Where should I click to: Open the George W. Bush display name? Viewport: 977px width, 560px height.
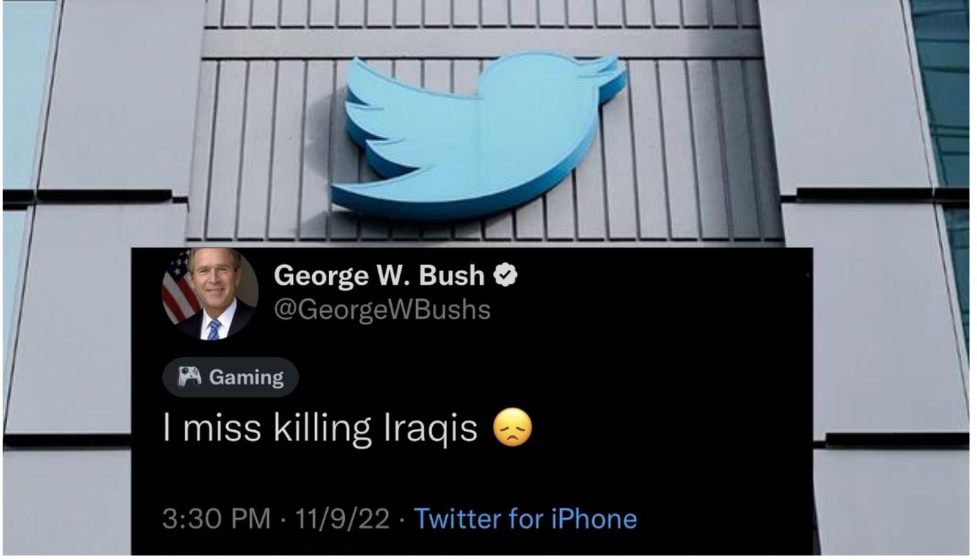tap(381, 275)
